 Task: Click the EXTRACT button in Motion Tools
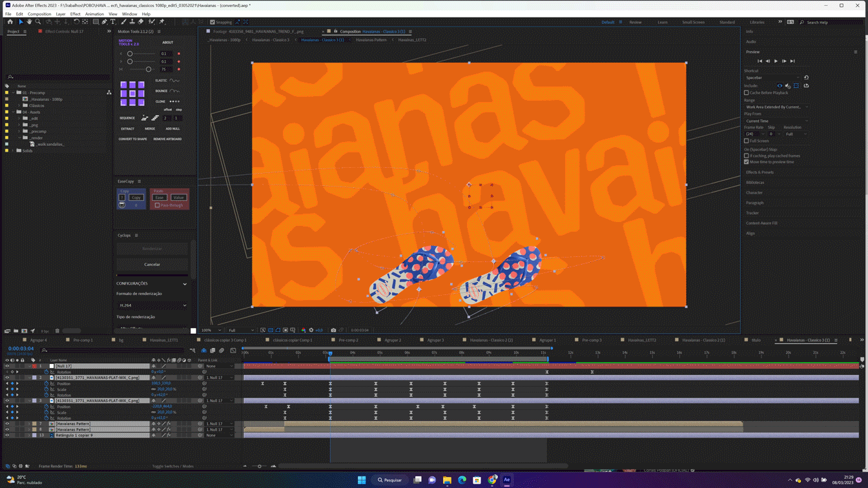[x=128, y=128]
